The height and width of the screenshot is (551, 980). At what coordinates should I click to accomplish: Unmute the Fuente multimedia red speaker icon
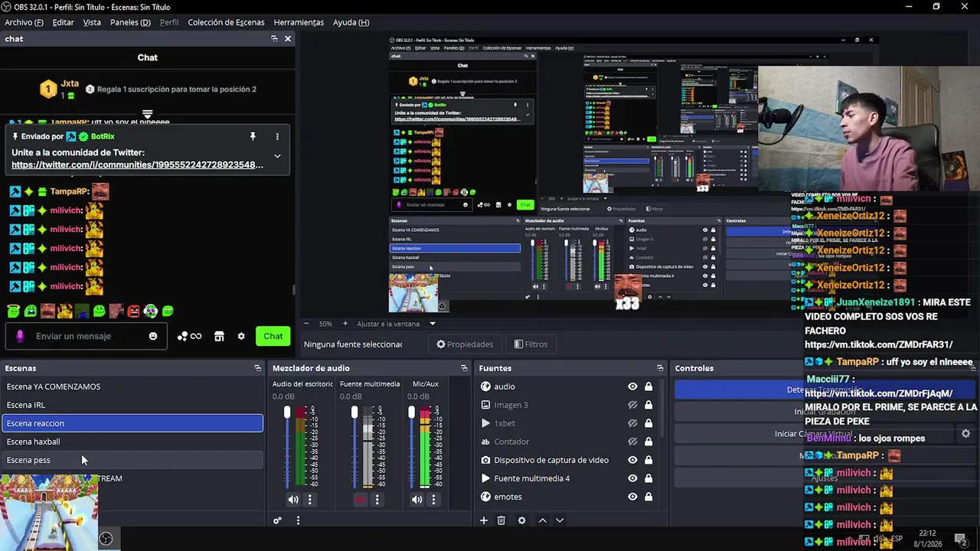point(360,500)
